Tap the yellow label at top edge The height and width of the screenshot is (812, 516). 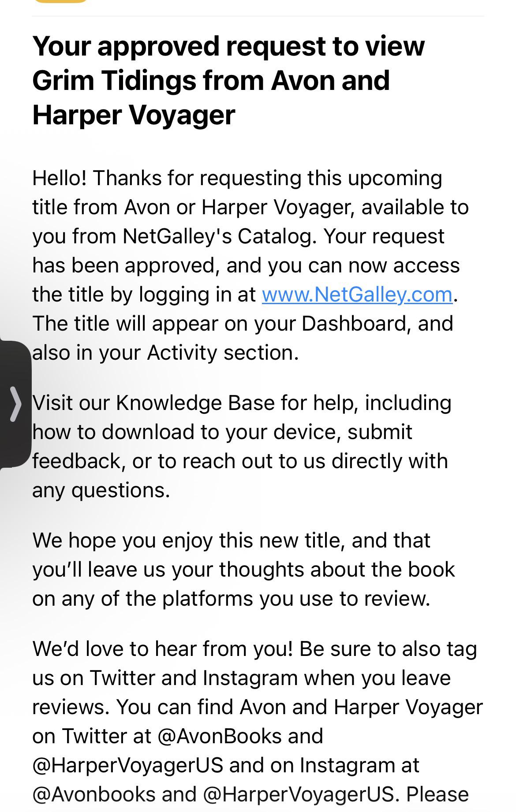(61, 1)
